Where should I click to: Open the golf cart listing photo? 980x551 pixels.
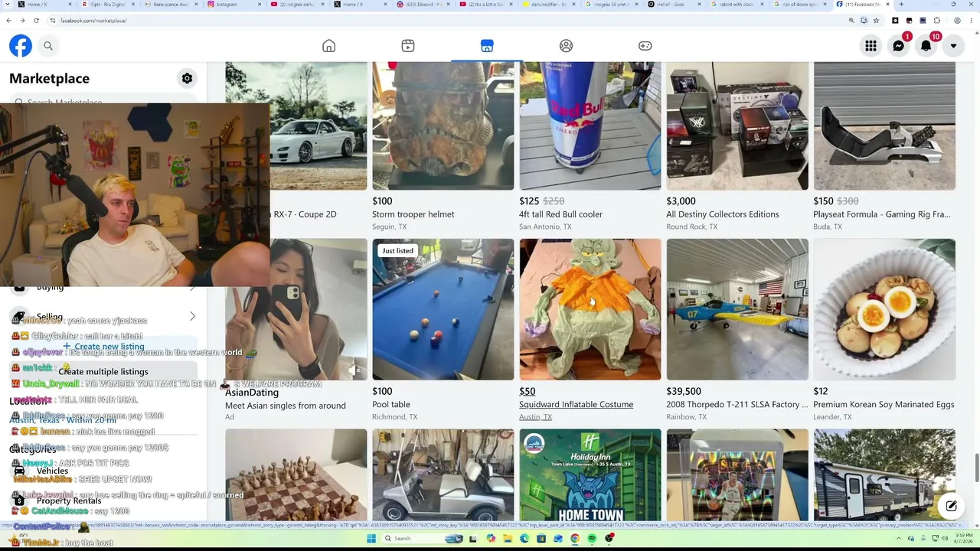443,474
